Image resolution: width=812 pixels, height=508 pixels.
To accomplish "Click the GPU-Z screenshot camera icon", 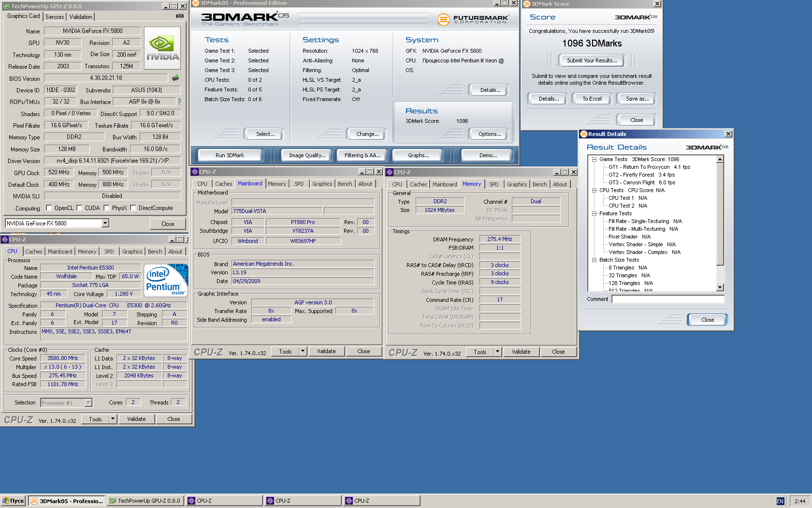I will 180,16.
